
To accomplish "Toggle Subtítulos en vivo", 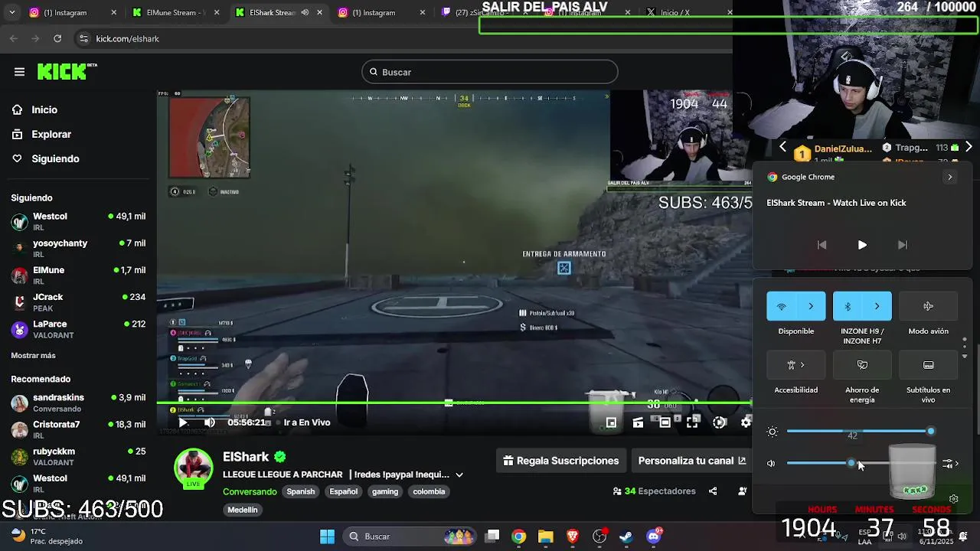I will 928,365.
